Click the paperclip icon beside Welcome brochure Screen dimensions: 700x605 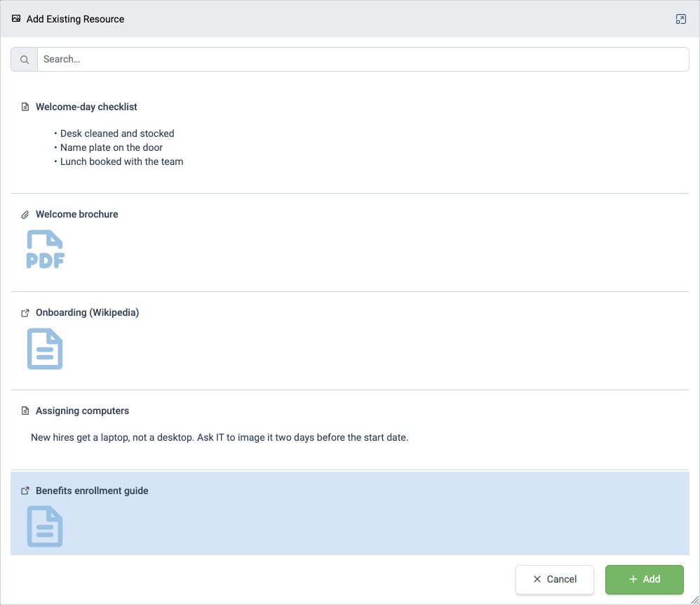coord(25,215)
